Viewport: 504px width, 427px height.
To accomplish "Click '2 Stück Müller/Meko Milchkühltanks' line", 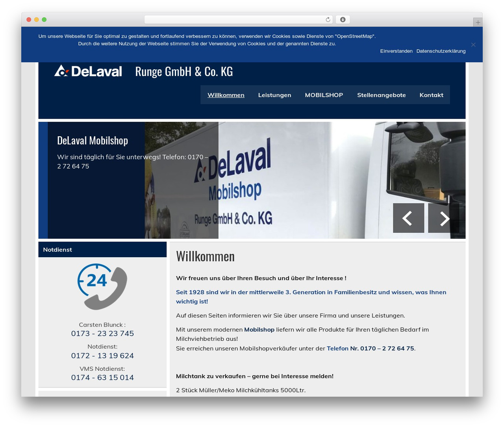I will click(241, 390).
